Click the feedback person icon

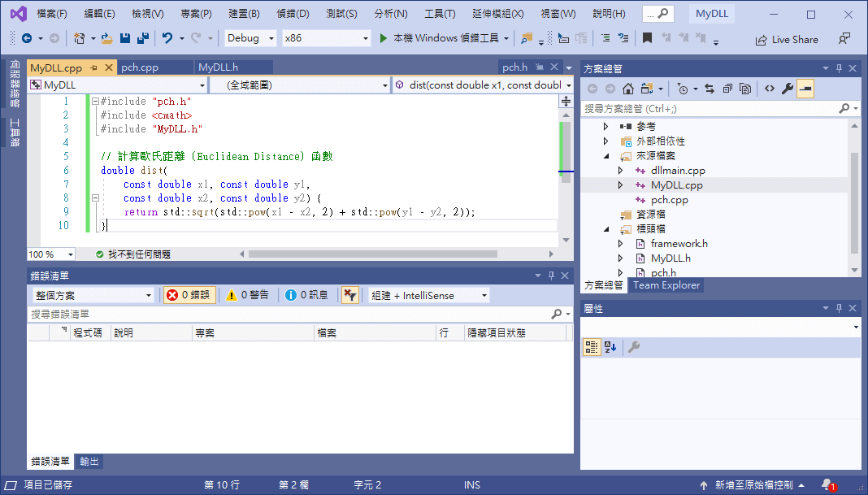coord(844,39)
